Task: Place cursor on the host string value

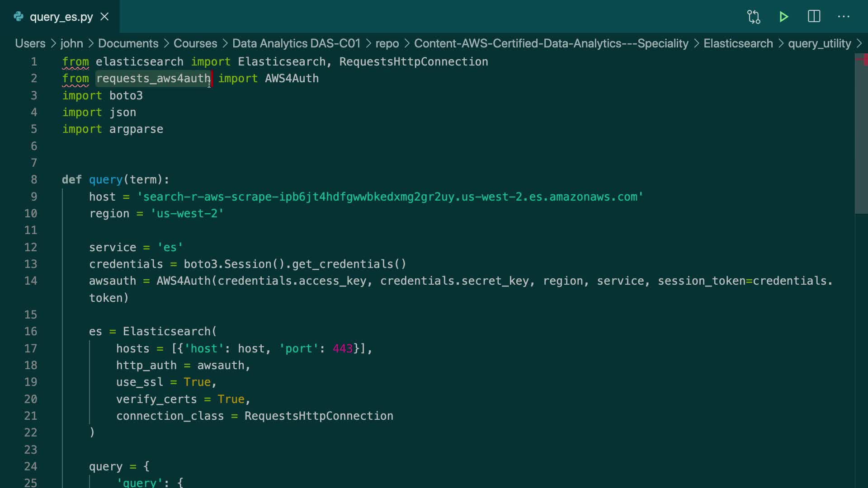Action: pos(390,197)
